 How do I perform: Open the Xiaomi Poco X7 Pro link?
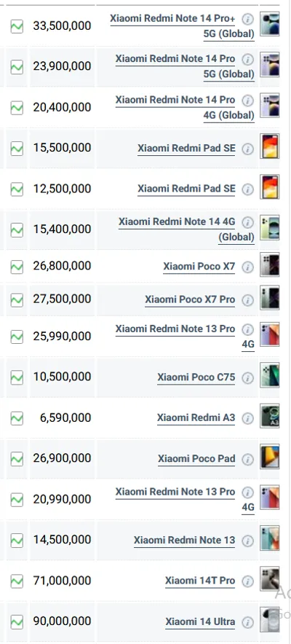190,300
